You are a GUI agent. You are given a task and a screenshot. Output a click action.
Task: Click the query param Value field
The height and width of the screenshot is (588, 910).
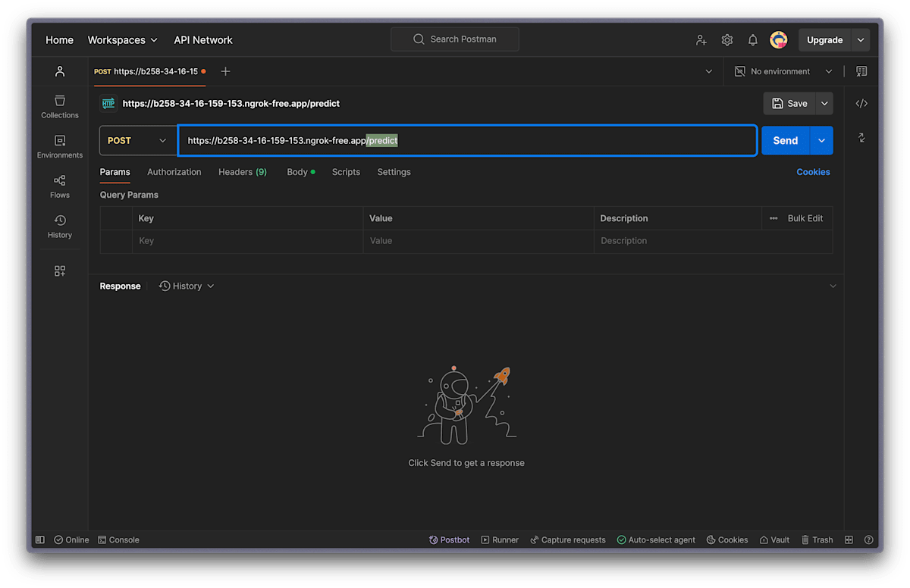(x=479, y=241)
